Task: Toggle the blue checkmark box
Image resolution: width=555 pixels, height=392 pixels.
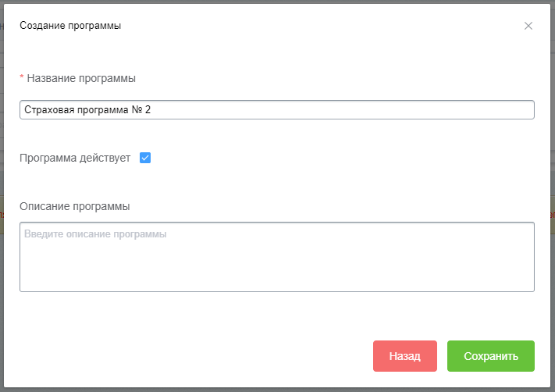Action: coord(145,158)
